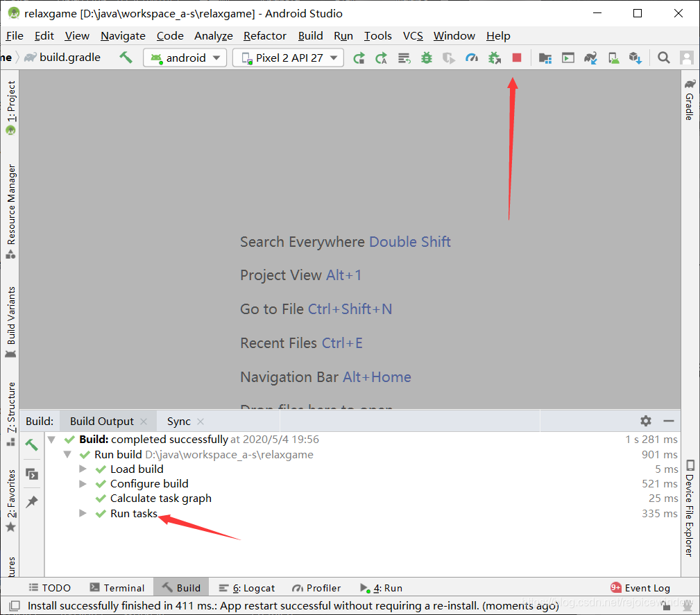Click Apply Changes and Restart Activity icon

pos(382,58)
